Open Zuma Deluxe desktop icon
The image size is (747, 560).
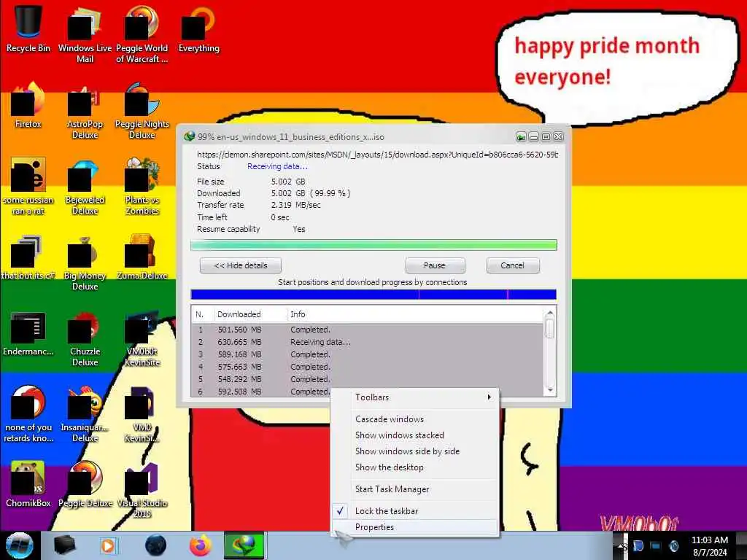point(142,257)
